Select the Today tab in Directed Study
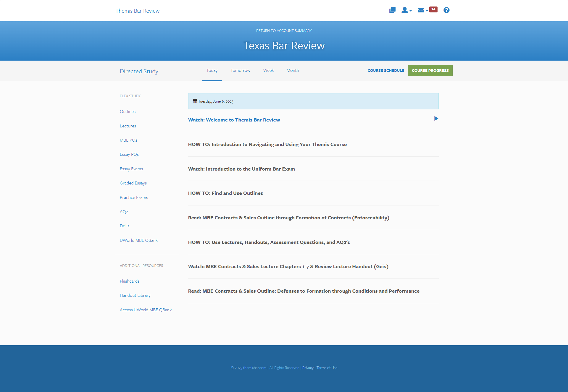This screenshot has height=392, width=568. 212,70
